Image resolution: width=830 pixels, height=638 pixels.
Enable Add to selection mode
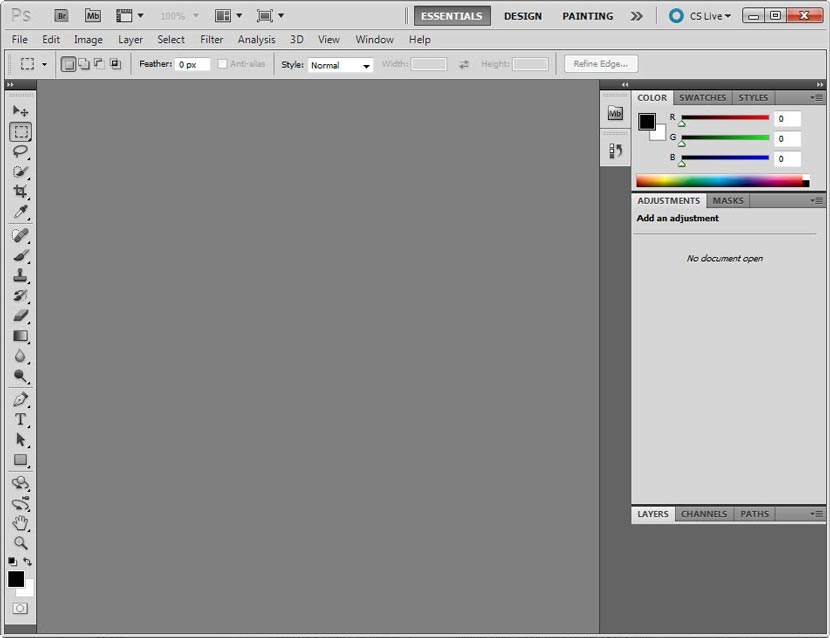pyautogui.click(x=84, y=63)
